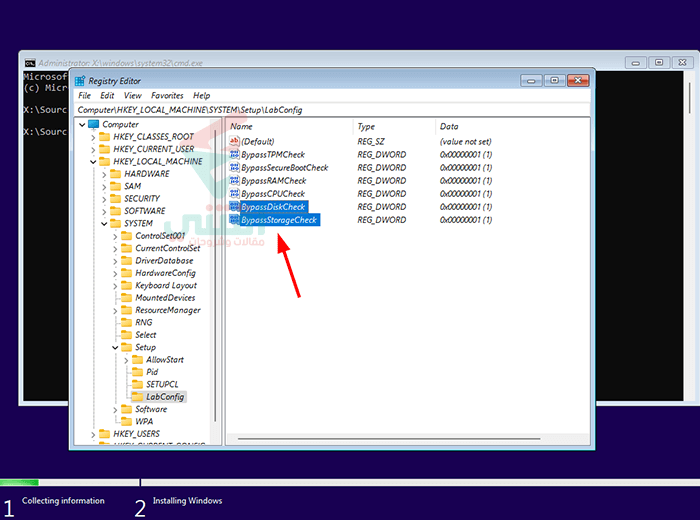Click the (Default) string value icon

point(234,141)
